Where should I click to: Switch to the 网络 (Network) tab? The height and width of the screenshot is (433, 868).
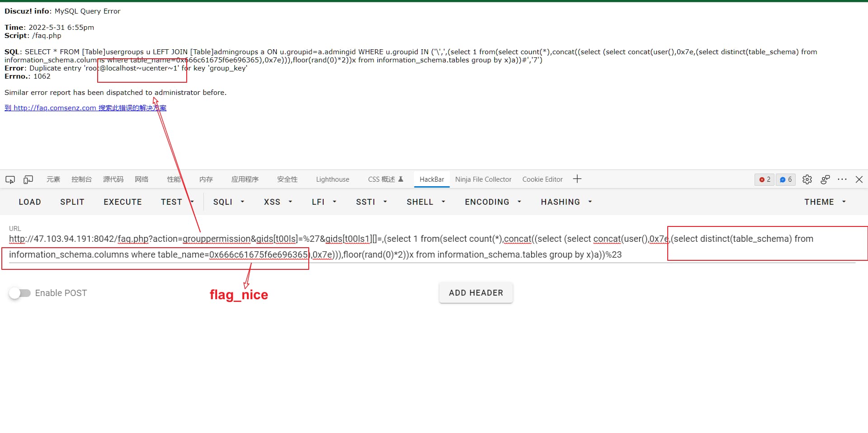point(142,179)
